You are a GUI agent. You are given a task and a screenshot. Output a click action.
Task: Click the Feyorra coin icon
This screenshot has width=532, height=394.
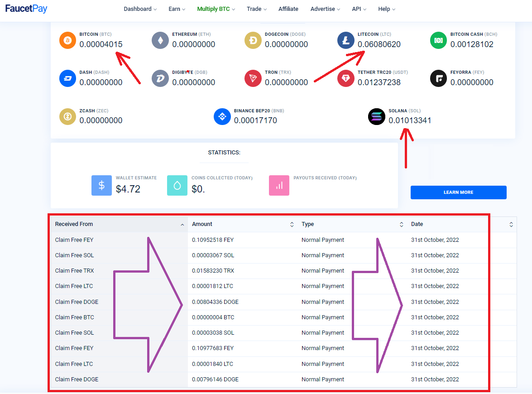(x=439, y=78)
